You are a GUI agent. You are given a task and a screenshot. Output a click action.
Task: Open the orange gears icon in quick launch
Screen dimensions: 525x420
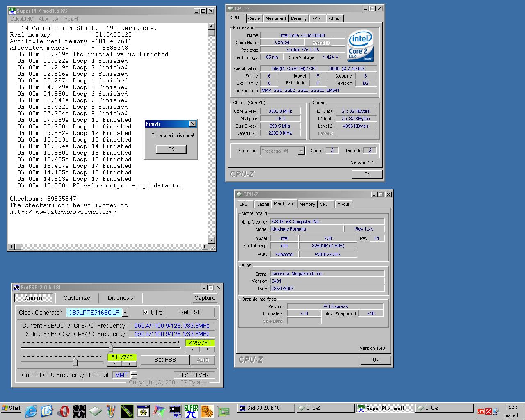pyautogui.click(x=207, y=411)
